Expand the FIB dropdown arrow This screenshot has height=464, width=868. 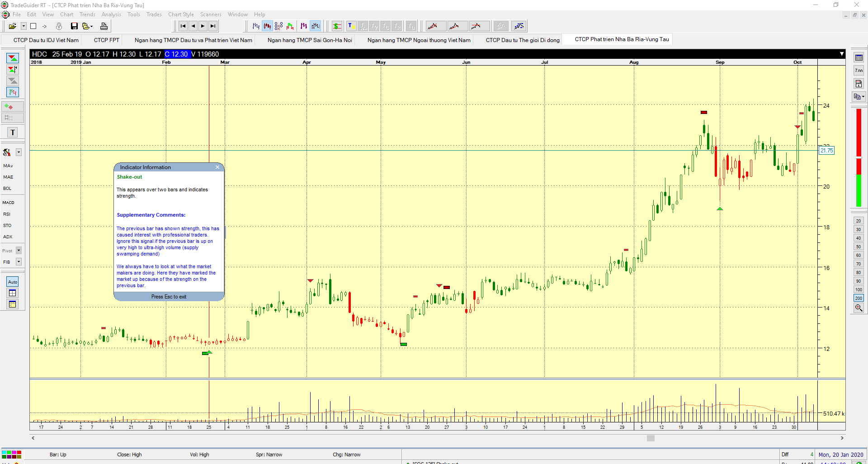[19, 262]
